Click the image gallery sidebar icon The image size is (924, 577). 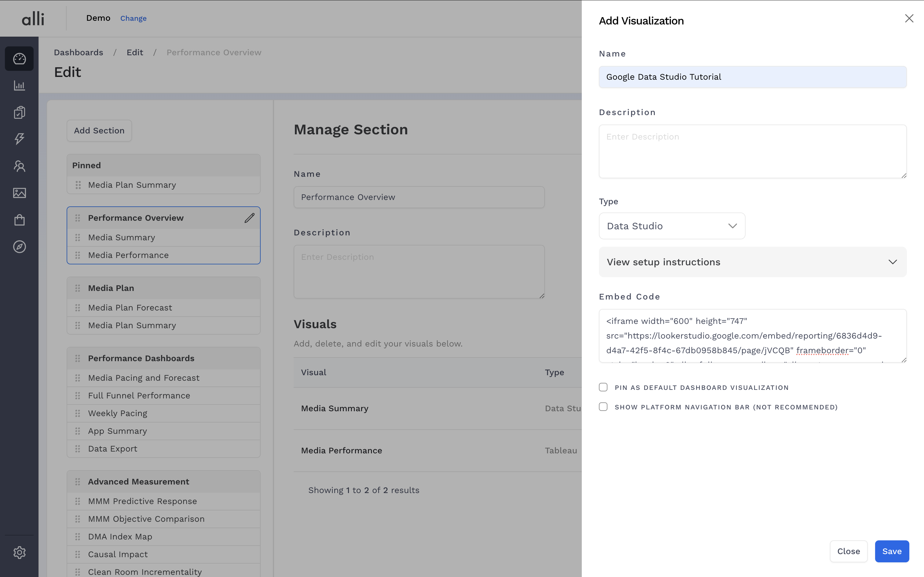point(20,193)
